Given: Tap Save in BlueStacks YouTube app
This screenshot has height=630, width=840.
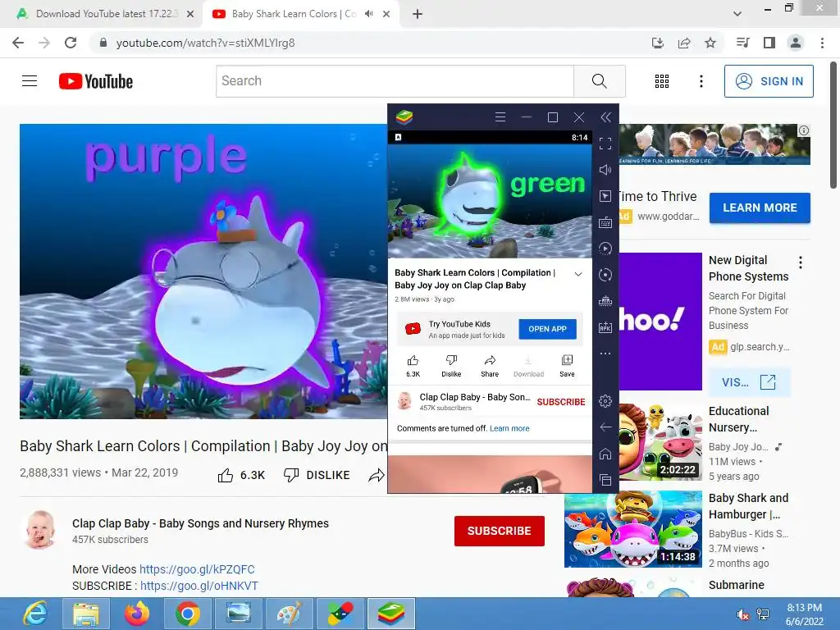Looking at the screenshot, I should coord(567,367).
